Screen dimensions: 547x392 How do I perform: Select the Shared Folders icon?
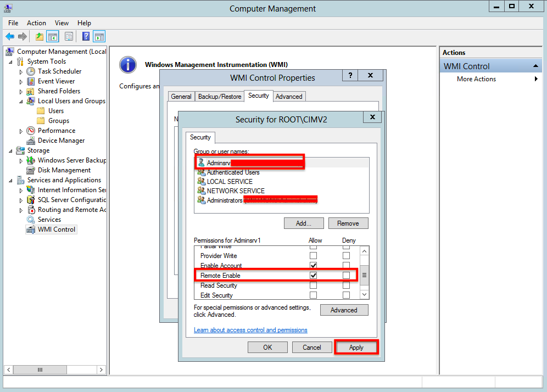click(x=31, y=91)
